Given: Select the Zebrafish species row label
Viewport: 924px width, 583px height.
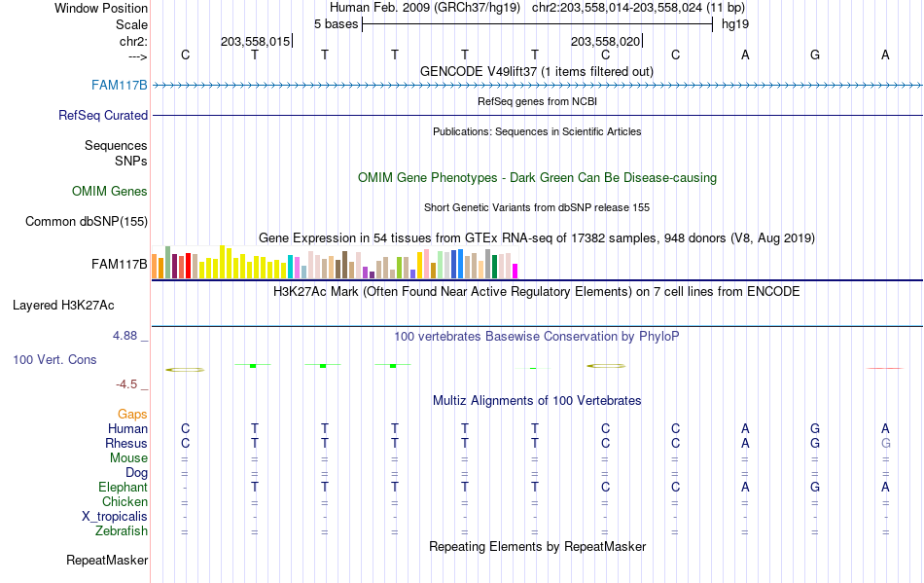Looking at the screenshot, I should tap(122, 531).
